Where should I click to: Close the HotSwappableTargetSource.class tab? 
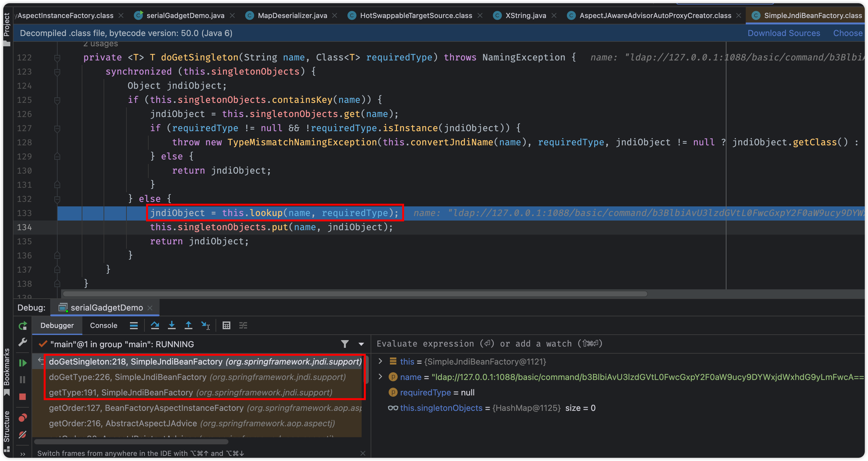point(480,15)
